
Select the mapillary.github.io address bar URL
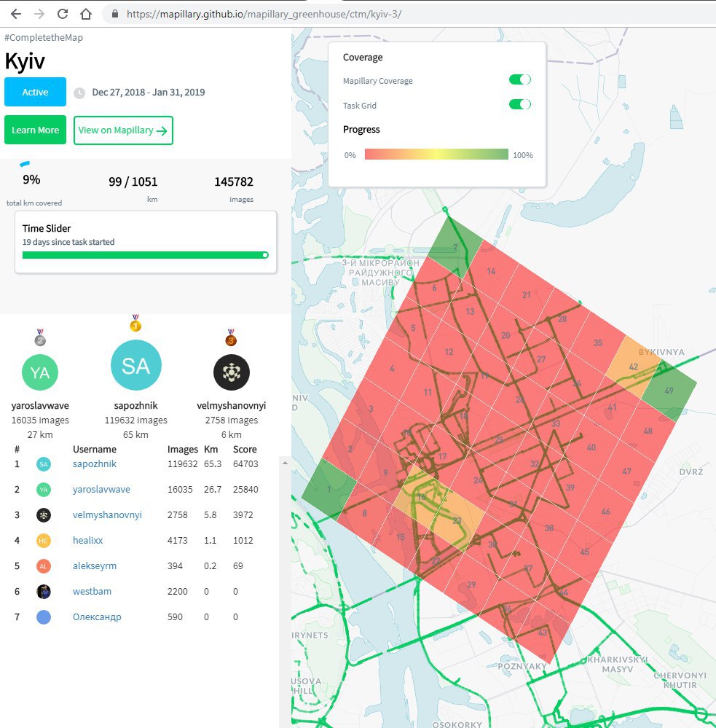coord(264,14)
